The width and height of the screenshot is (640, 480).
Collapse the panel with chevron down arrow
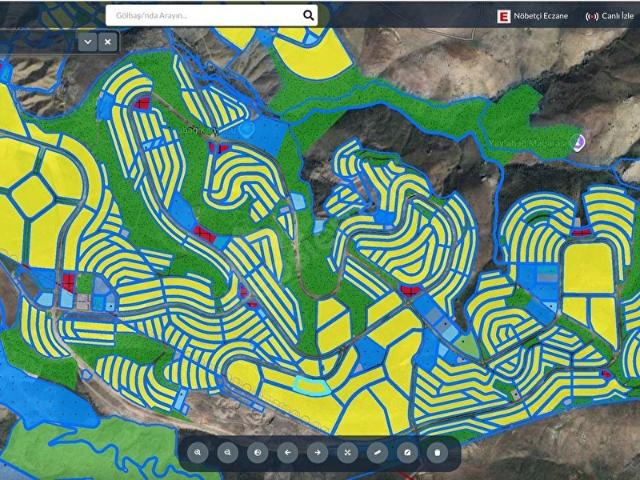(x=88, y=42)
